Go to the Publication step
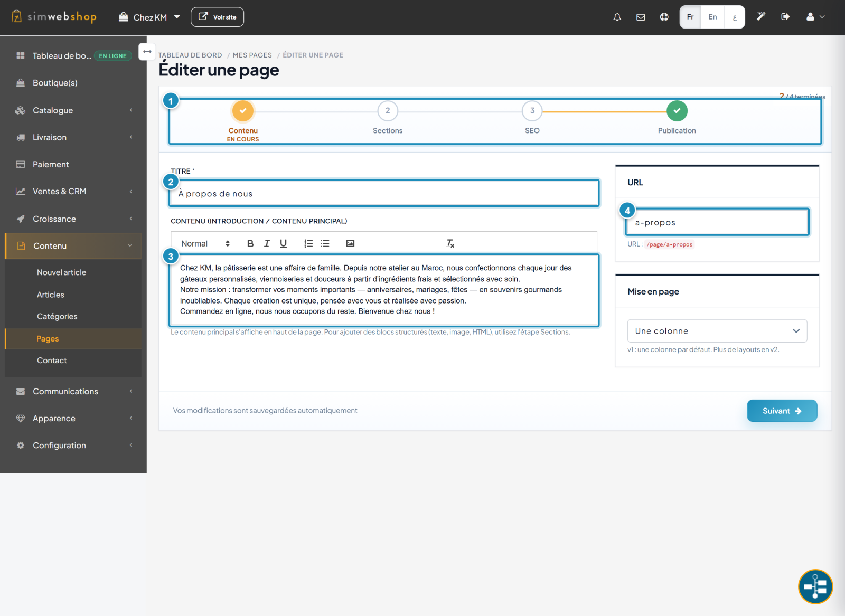 677,111
